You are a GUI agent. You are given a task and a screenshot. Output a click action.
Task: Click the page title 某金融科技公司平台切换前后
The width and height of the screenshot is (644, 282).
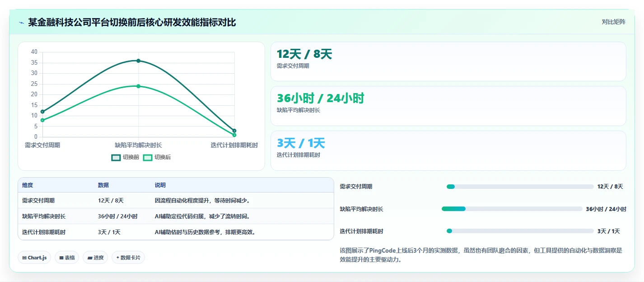pyautogui.click(x=132, y=23)
